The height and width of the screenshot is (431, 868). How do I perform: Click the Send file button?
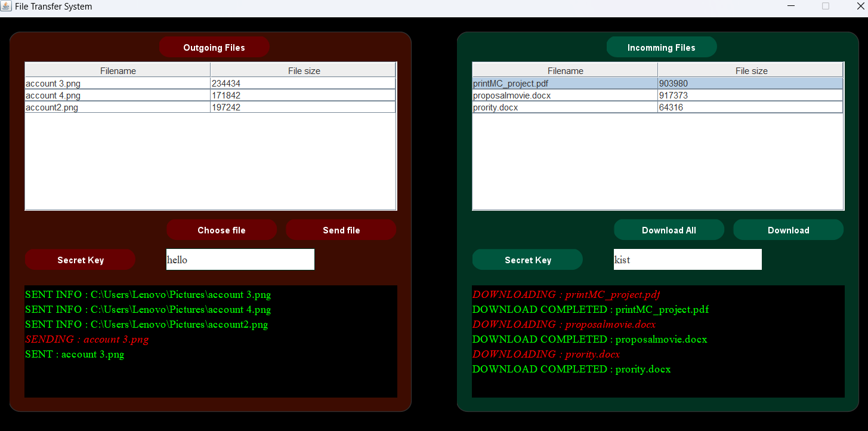tap(341, 230)
